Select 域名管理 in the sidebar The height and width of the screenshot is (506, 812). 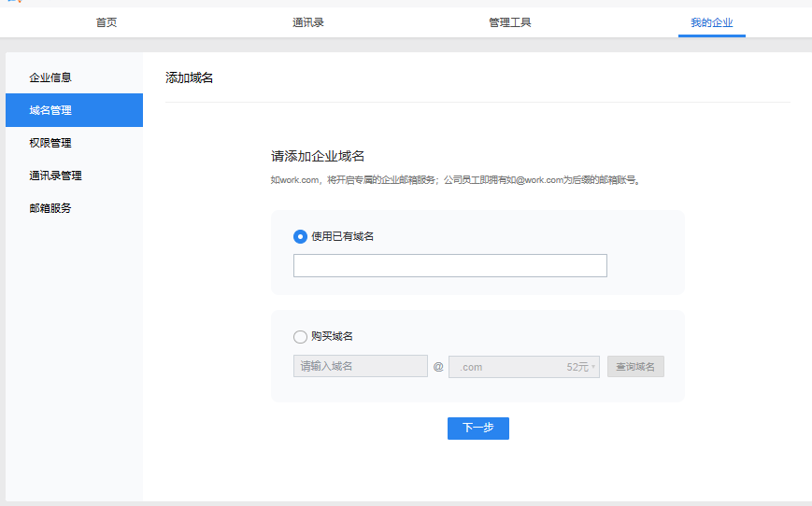pyautogui.click(x=50, y=110)
